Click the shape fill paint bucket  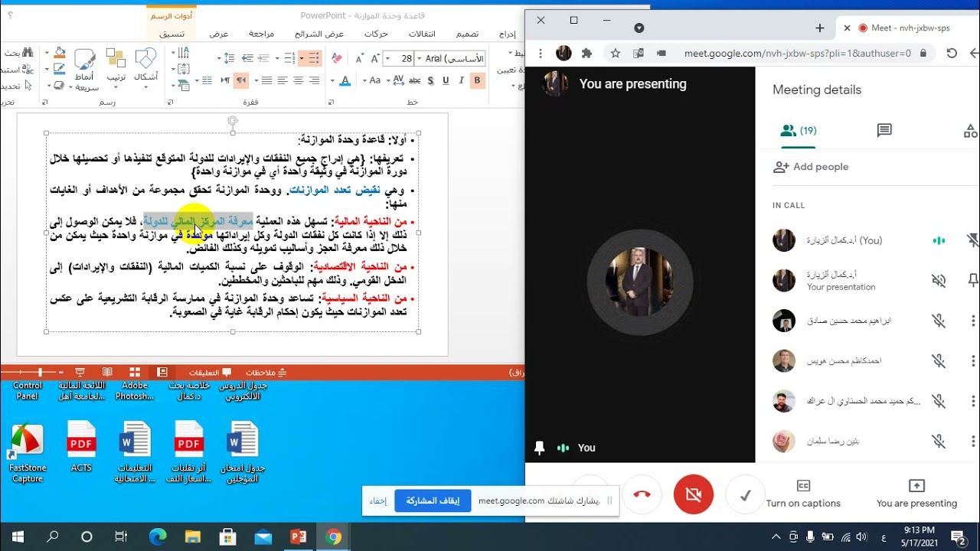click(59, 53)
